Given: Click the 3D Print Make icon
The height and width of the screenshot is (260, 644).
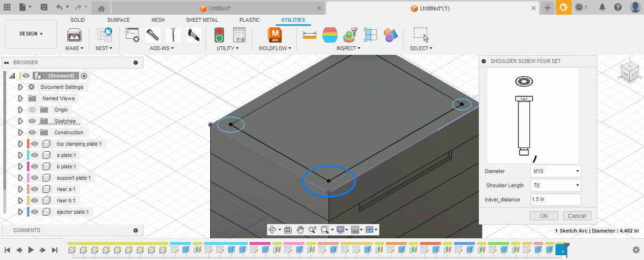Looking at the screenshot, I should (x=74, y=35).
